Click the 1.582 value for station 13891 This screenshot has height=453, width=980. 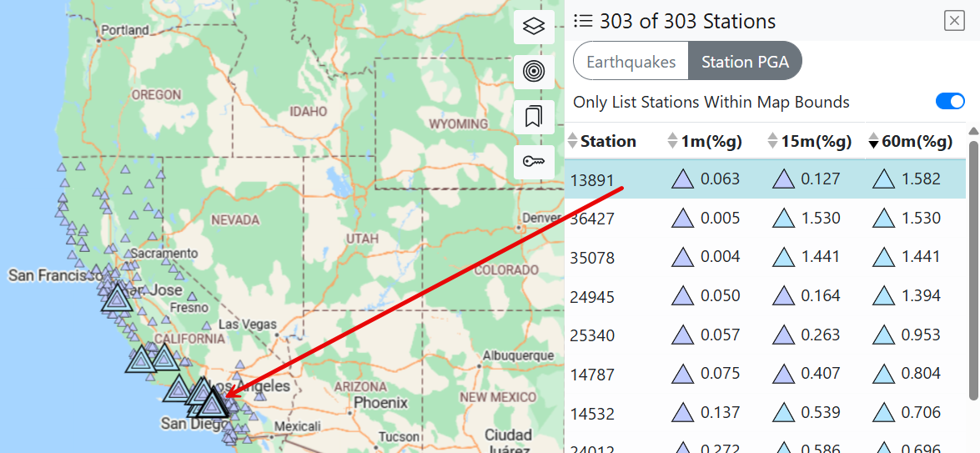coord(921,179)
